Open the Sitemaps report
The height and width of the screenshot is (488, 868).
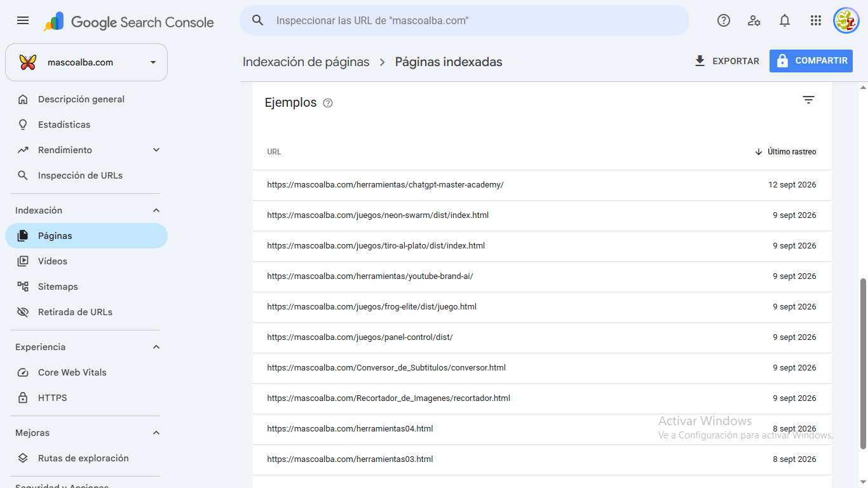coord(86,287)
